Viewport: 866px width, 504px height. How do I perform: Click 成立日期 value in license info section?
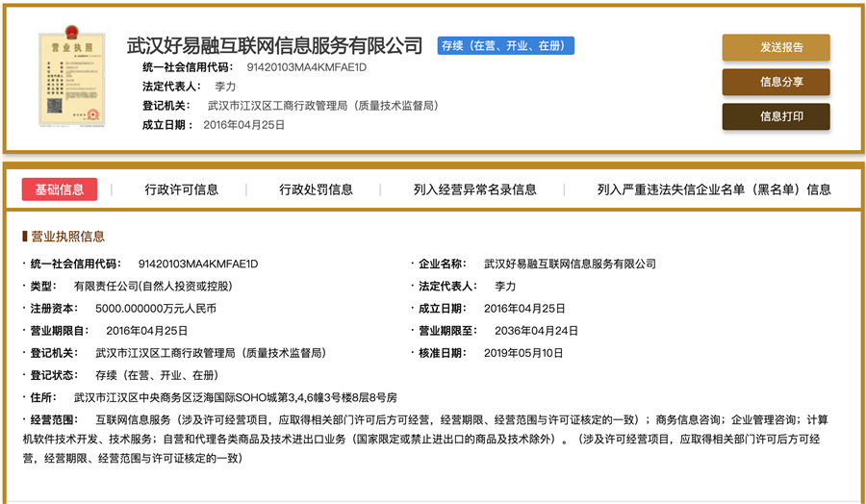[524, 309]
